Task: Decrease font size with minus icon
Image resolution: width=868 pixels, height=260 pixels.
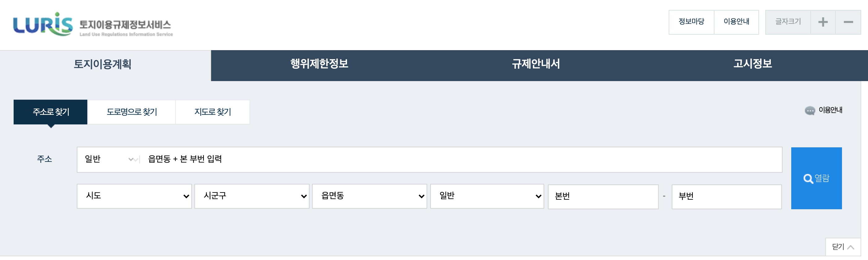Action: tap(848, 22)
